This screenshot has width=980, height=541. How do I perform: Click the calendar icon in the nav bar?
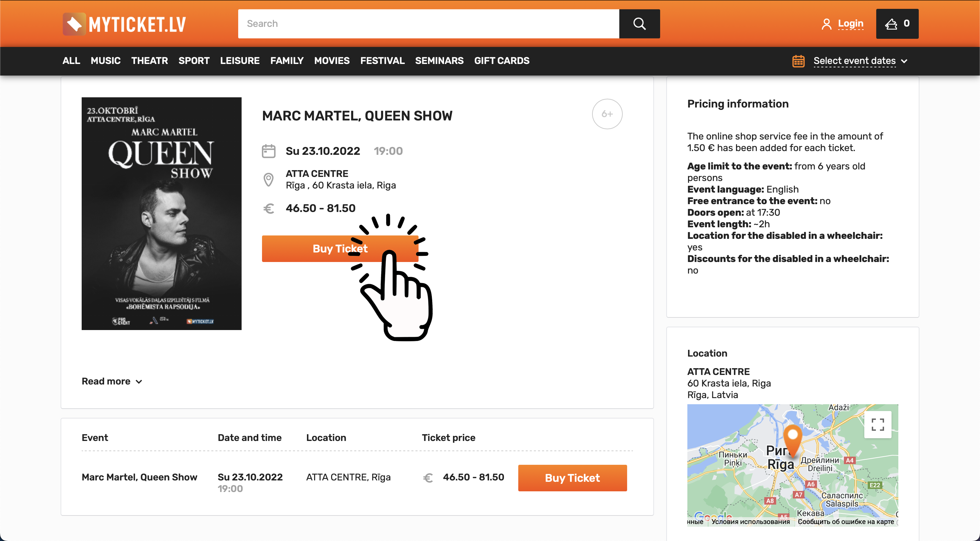tap(798, 61)
